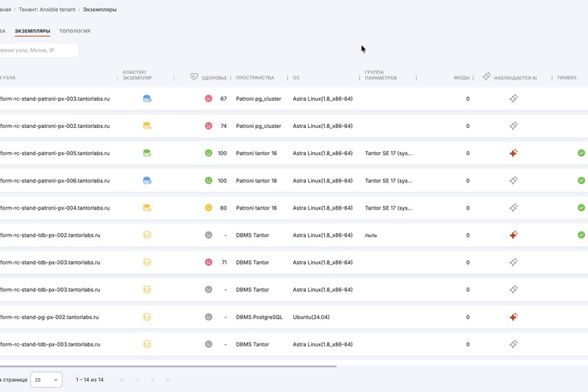Click Кластер/Экземпляр column header

click(x=137, y=75)
